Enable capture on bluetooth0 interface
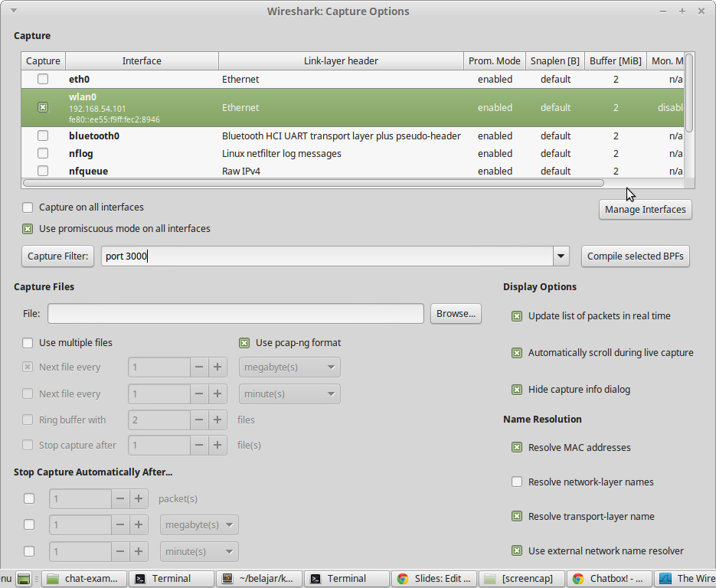The height and width of the screenshot is (588, 716). pos(43,136)
